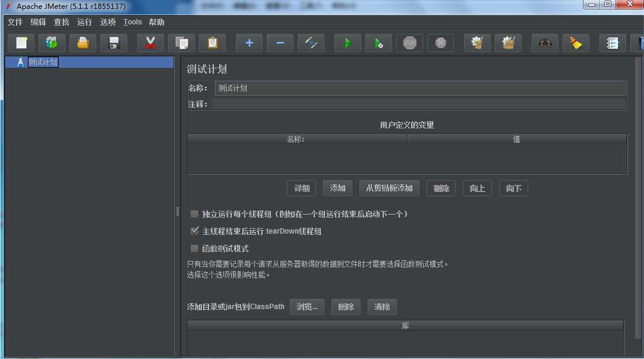The width and height of the screenshot is (644, 359).
Task: Click 浏览... to add a ClassPath jar
Action: coord(307,307)
